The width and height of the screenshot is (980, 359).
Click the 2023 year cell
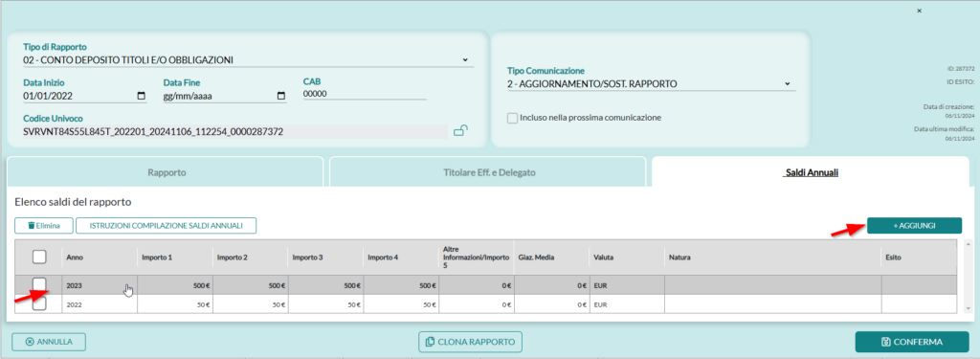click(x=100, y=284)
